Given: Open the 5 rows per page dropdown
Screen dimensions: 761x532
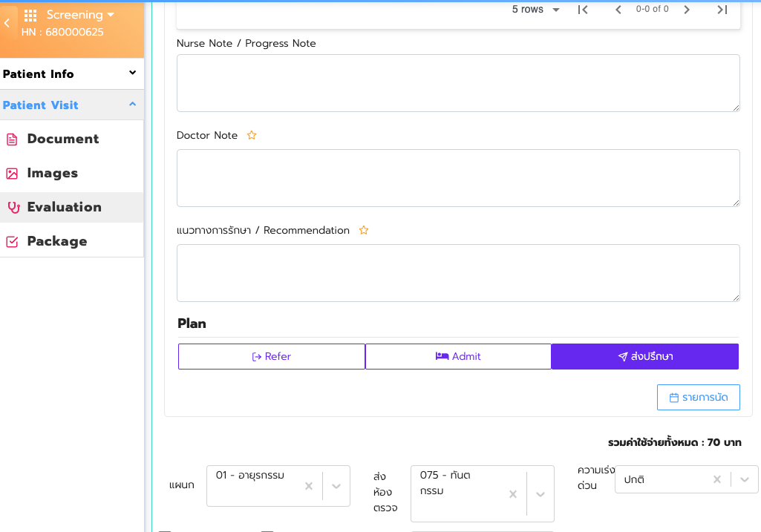Looking at the screenshot, I should (536, 10).
